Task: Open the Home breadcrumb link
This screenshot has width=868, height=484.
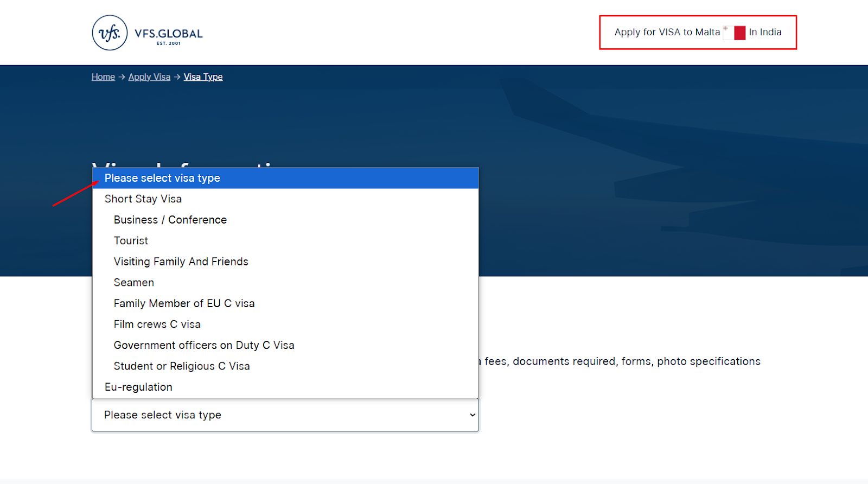Action: point(103,77)
